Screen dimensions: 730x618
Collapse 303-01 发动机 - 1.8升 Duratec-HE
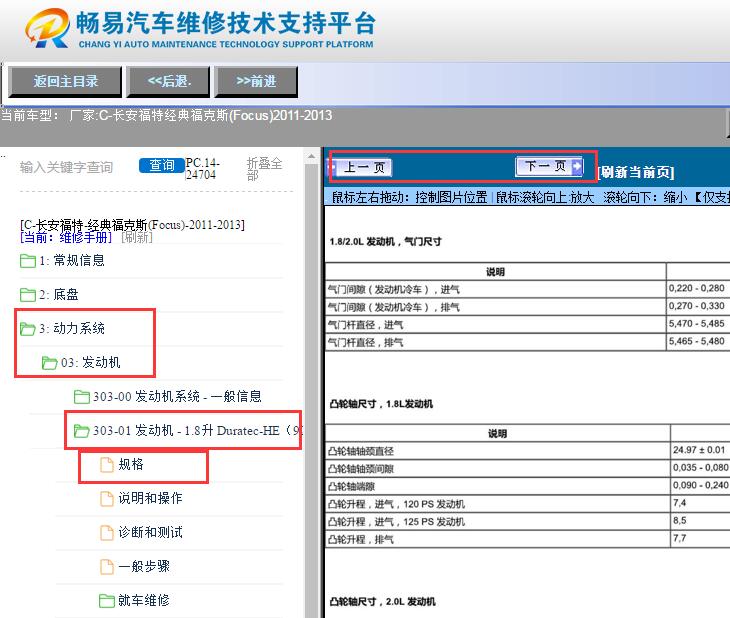(x=197, y=430)
